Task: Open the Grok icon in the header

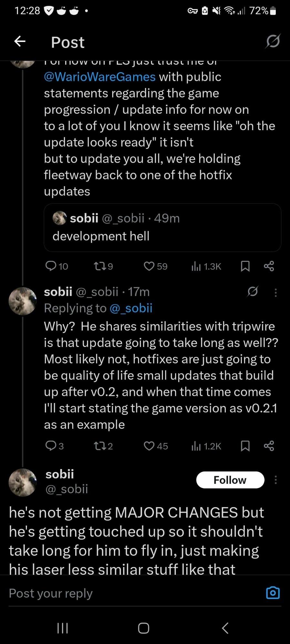Action: [273, 41]
